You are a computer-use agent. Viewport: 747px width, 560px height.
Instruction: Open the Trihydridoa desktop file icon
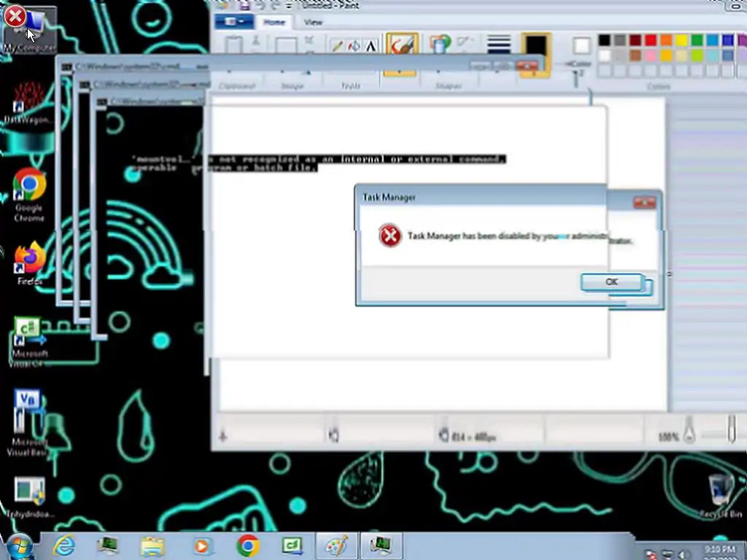[x=29, y=497]
